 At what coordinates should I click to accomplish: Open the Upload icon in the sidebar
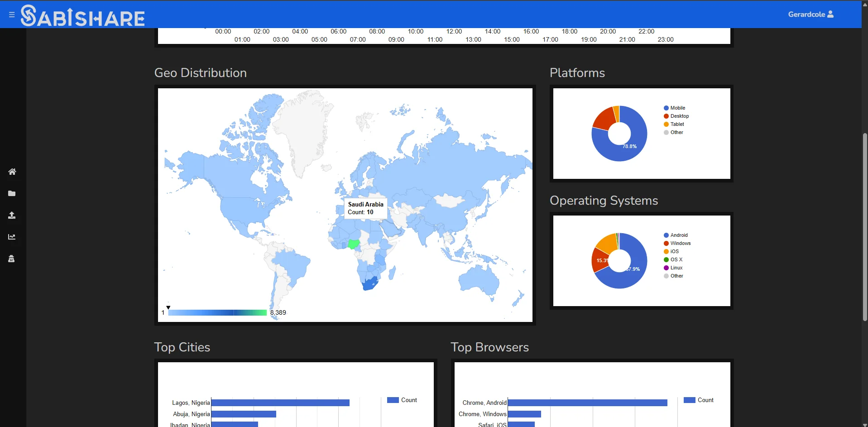coord(12,215)
